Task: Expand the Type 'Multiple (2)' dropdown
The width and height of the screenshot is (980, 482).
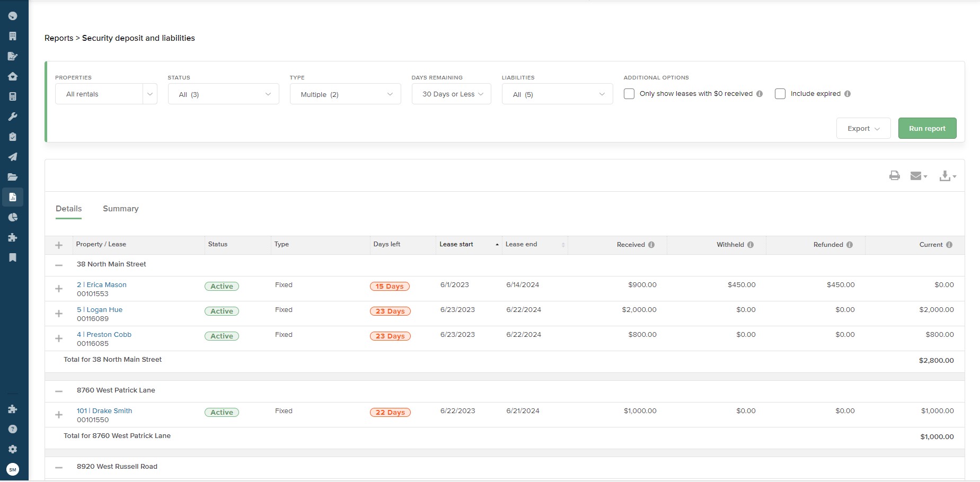Action: pos(345,94)
